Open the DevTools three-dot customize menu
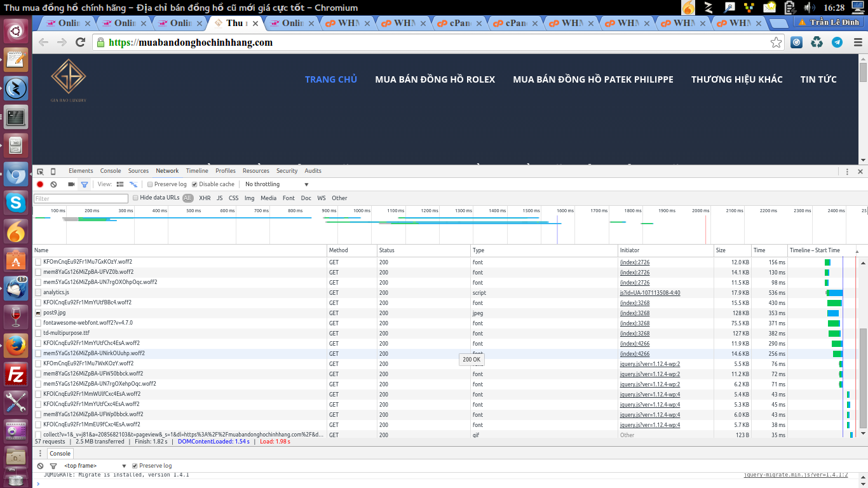Screen dimensions: 868x488 (x=847, y=172)
